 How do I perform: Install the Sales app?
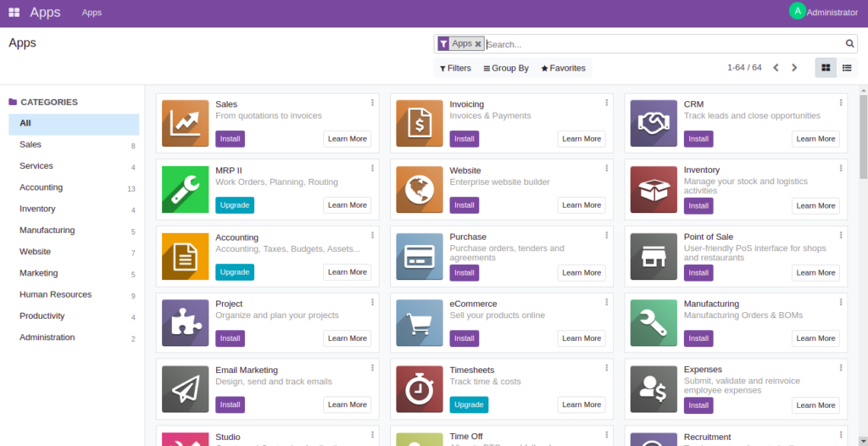[x=230, y=139]
